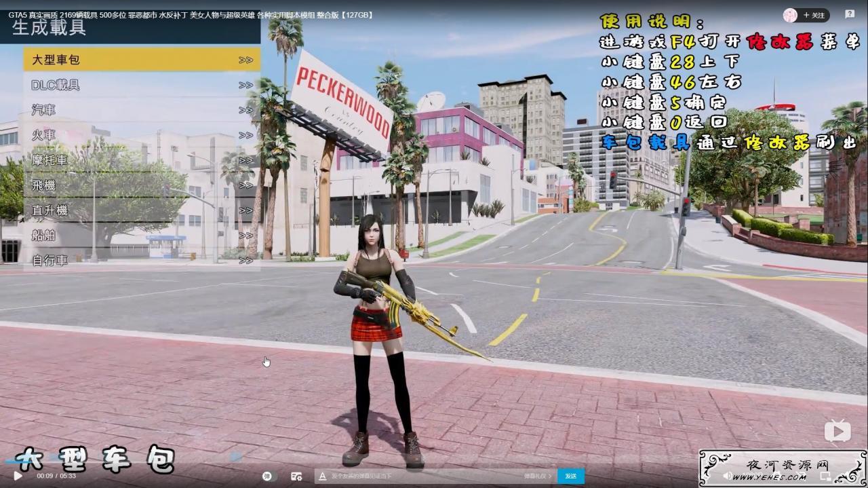Viewport: 868px width, 488px height.
Task: Expand the >> arrow on the 船舶 row
Action: [x=245, y=236]
